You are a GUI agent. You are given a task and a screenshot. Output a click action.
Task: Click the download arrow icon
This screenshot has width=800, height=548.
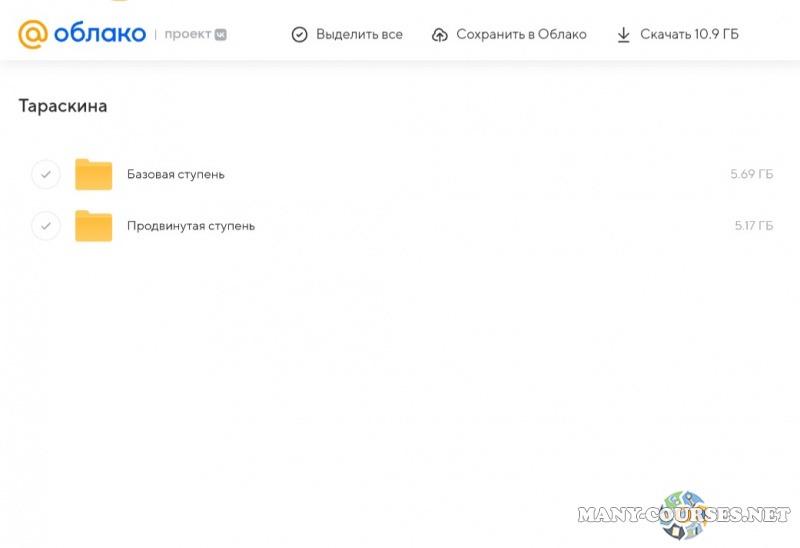coord(623,35)
